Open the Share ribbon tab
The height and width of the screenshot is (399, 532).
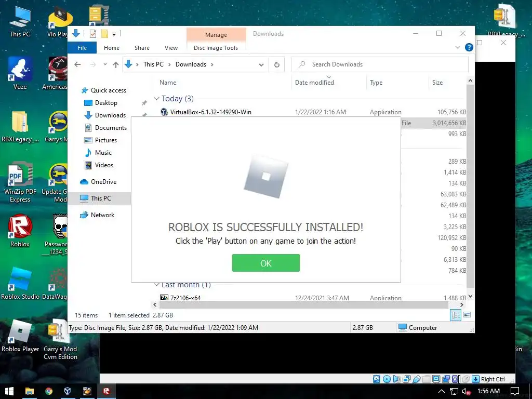coord(142,48)
